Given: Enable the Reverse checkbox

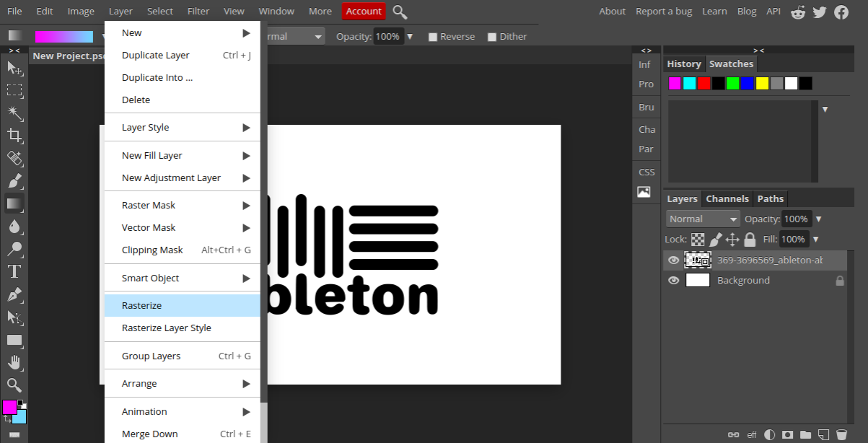Looking at the screenshot, I should tap(433, 37).
